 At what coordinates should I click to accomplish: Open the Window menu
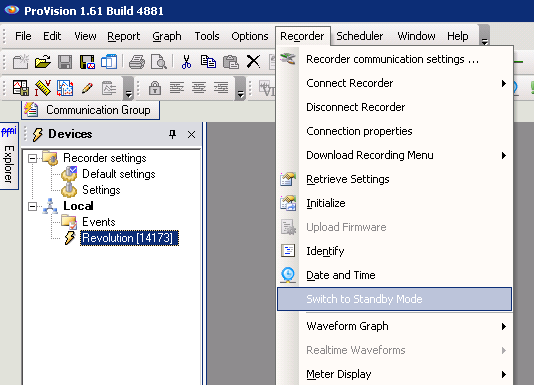pos(416,36)
